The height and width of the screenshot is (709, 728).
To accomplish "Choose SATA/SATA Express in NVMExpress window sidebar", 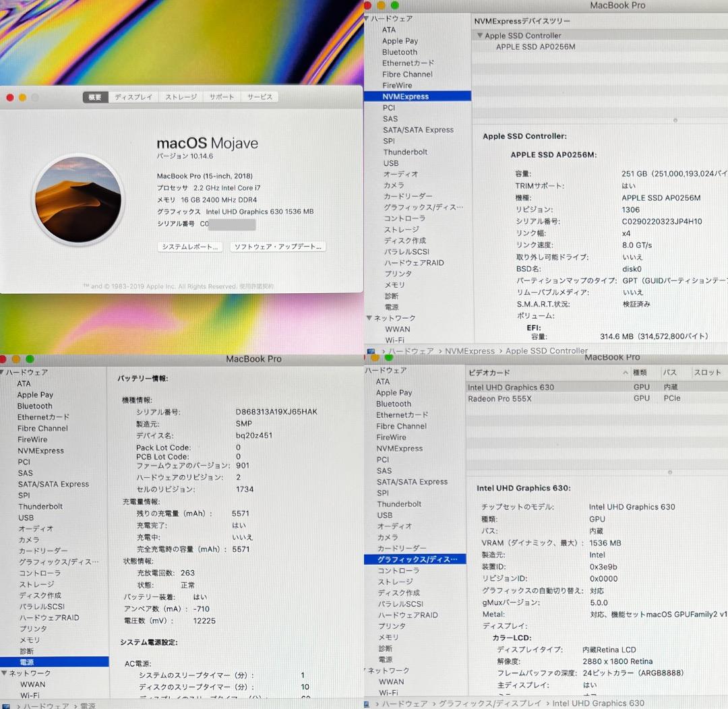I will (418, 130).
